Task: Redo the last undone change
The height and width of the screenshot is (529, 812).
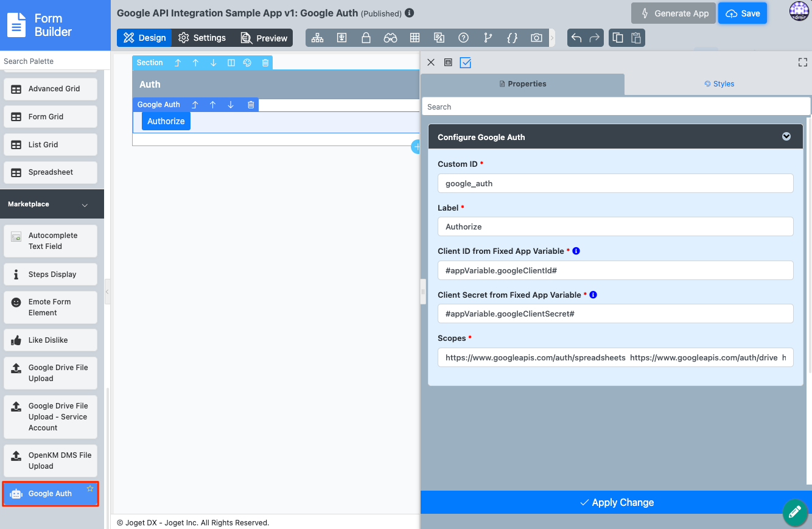Action: 595,38
